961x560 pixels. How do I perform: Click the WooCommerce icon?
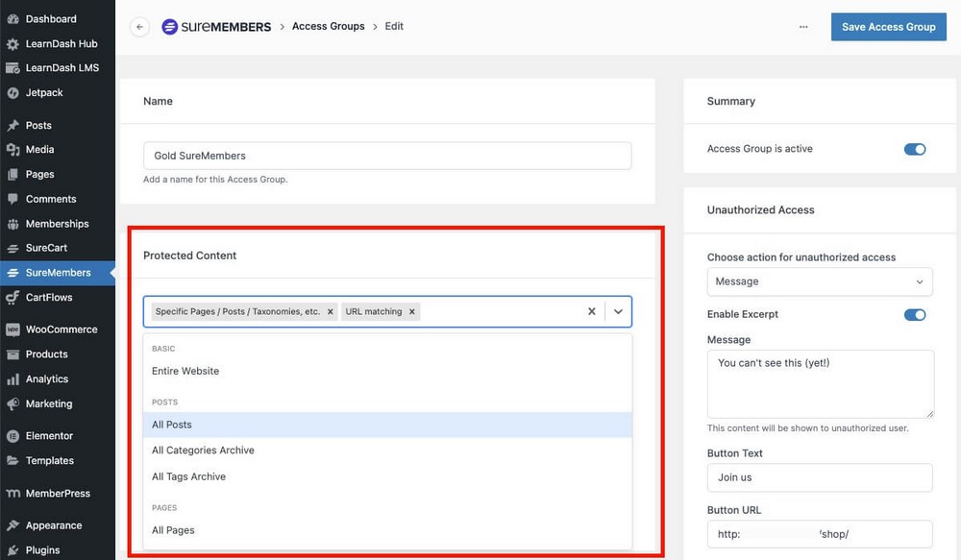[x=12, y=329]
